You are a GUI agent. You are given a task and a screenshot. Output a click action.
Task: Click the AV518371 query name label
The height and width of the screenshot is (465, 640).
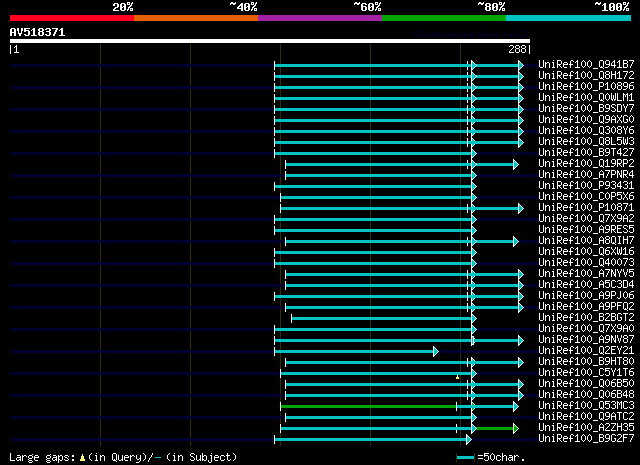[x=37, y=32]
